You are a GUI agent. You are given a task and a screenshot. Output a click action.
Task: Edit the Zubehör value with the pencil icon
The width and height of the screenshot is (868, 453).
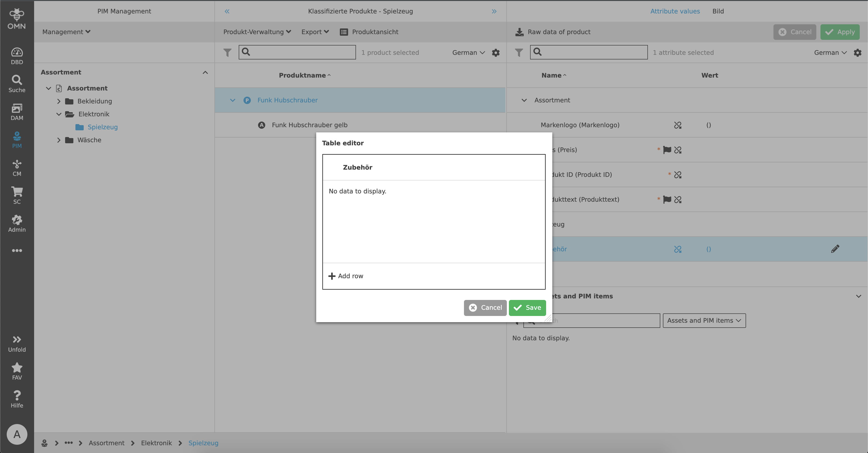click(836, 248)
